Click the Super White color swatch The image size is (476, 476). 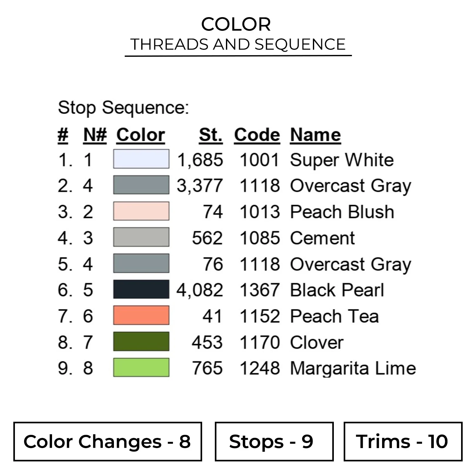pos(141,159)
